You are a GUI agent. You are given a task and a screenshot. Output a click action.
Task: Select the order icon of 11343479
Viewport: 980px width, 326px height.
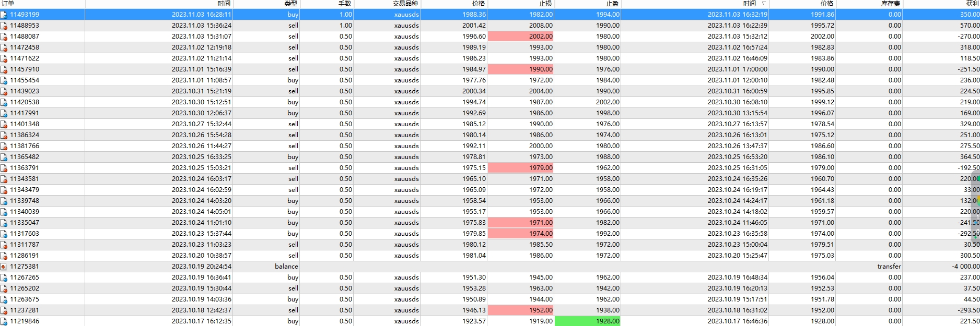point(4,190)
